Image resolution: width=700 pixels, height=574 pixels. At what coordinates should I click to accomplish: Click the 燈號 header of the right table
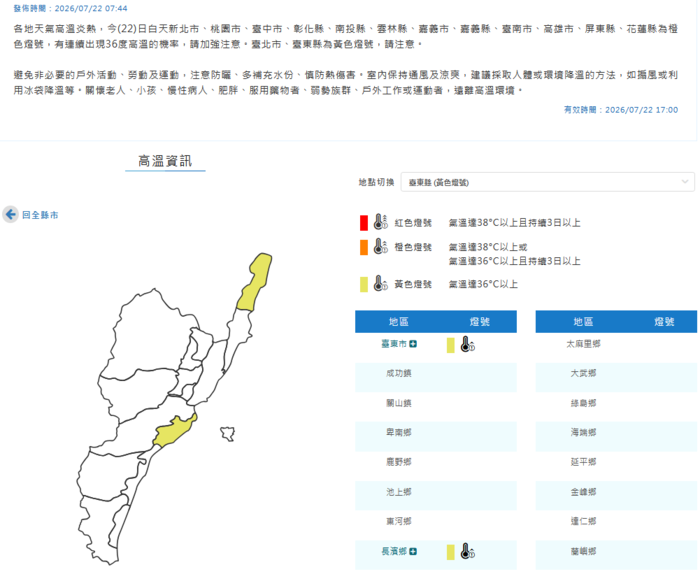664,322
